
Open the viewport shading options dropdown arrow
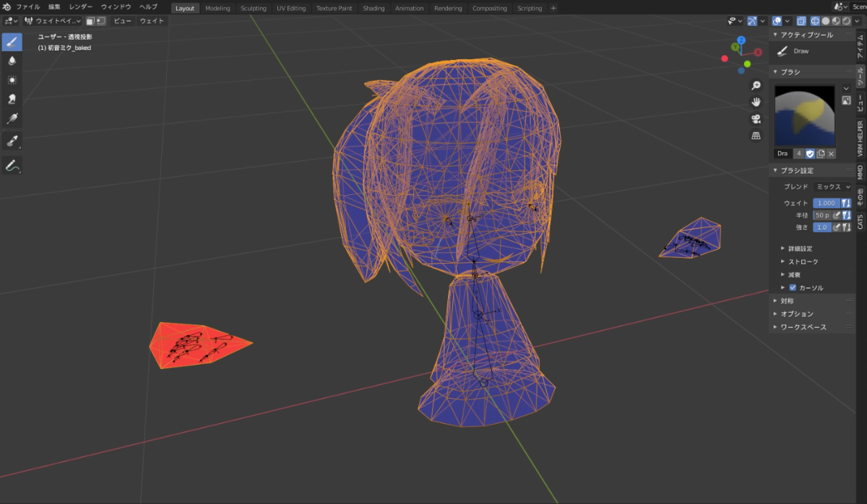(x=857, y=21)
